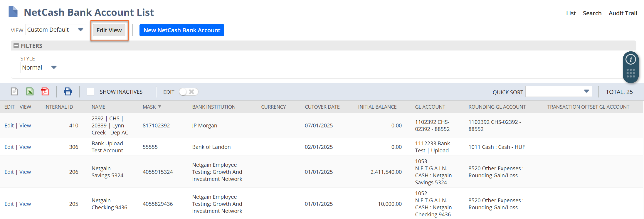Sort by Cutover Date column header

point(322,107)
